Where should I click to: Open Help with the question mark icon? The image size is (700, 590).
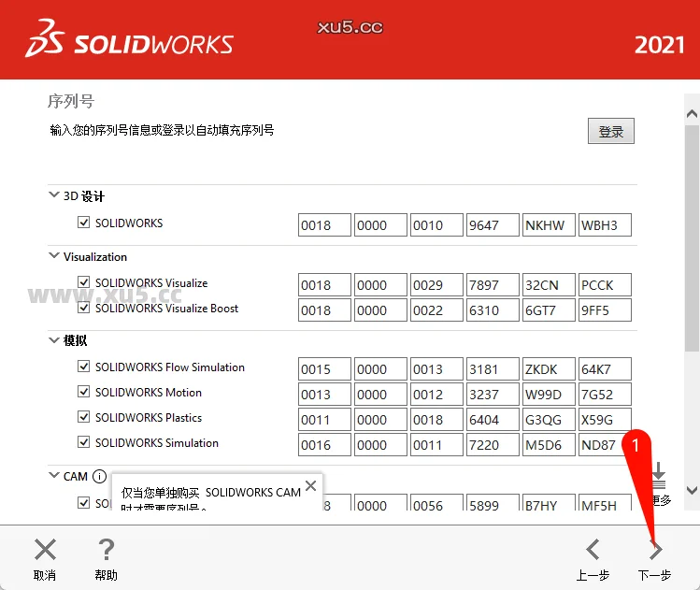(107, 550)
